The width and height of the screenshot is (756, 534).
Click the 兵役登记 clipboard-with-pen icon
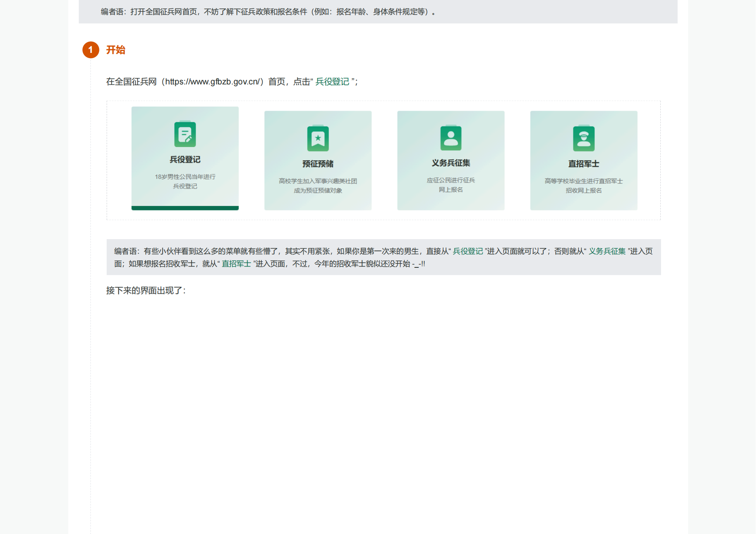(x=185, y=135)
